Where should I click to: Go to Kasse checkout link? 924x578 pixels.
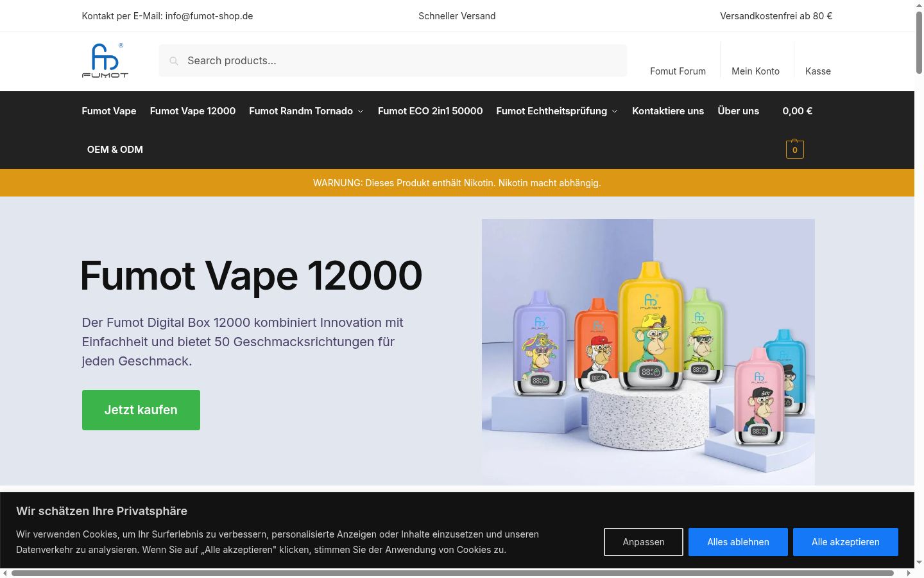818,71
